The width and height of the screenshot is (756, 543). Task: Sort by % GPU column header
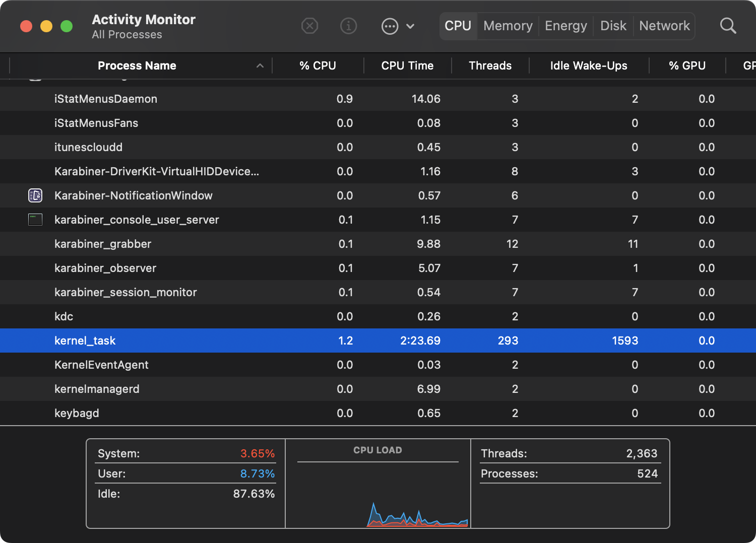point(687,65)
